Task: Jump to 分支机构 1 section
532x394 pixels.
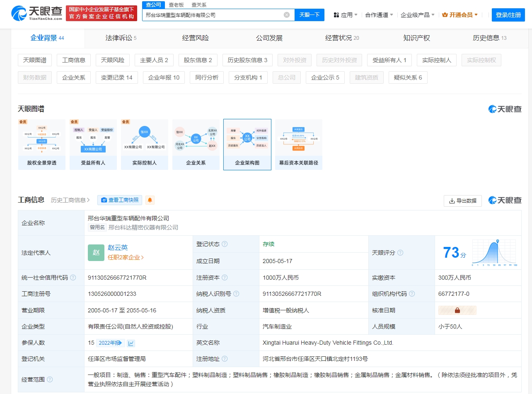Action: pyautogui.click(x=248, y=77)
